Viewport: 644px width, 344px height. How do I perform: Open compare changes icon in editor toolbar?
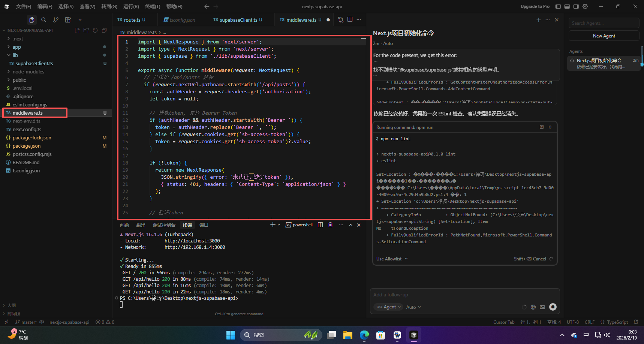click(x=341, y=19)
